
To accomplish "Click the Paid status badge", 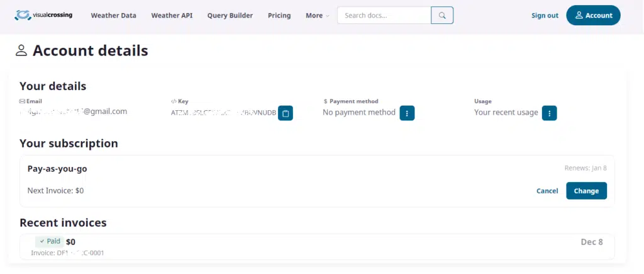I will pyautogui.click(x=50, y=241).
